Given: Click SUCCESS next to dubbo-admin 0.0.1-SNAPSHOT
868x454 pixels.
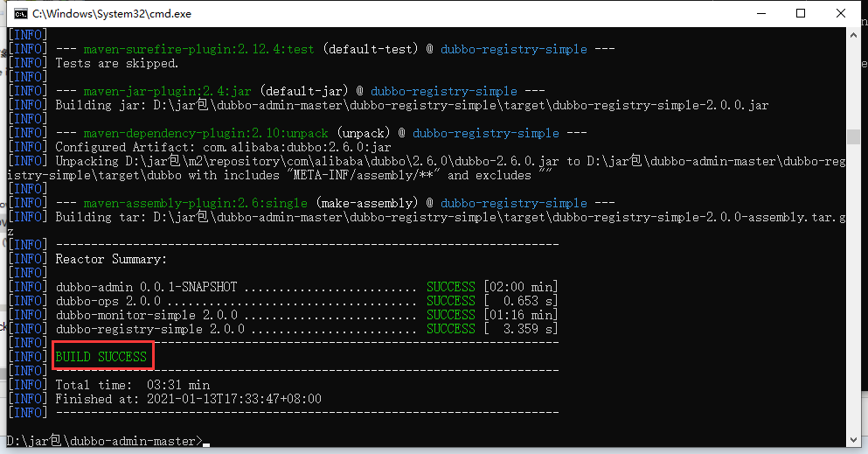Looking at the screenshot, I should 450,287.
